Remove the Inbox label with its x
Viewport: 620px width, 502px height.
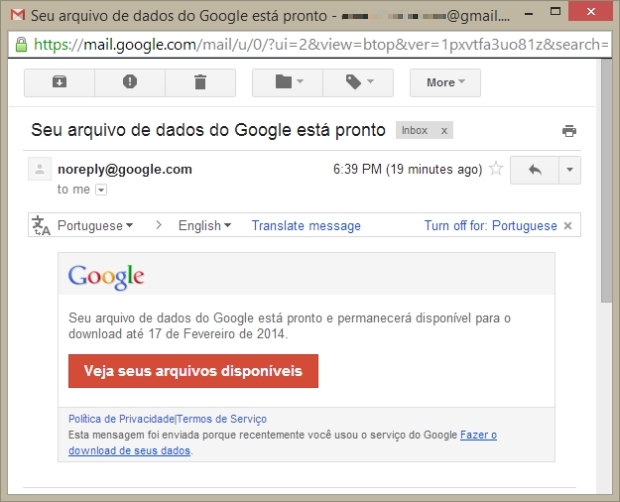coord(444,131)
